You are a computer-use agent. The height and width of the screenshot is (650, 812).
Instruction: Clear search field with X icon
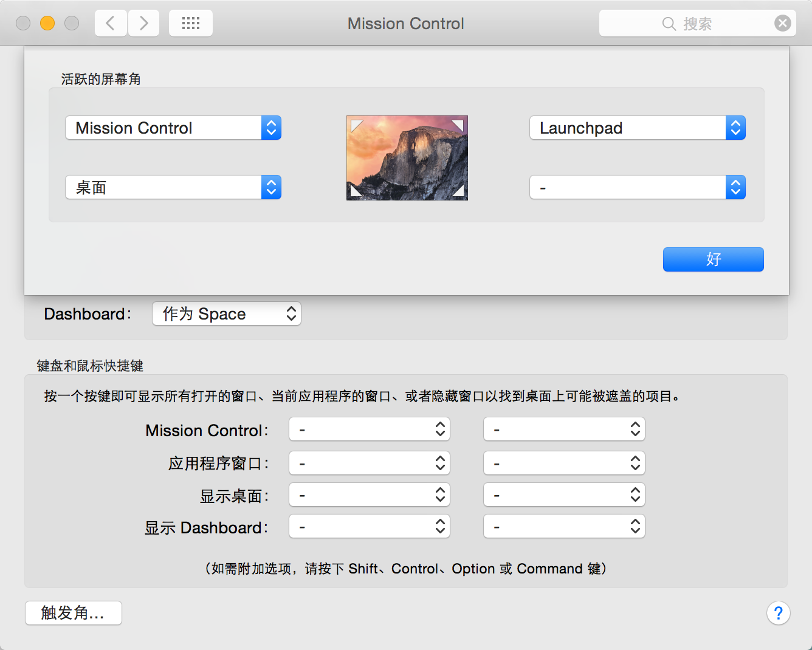783,24
